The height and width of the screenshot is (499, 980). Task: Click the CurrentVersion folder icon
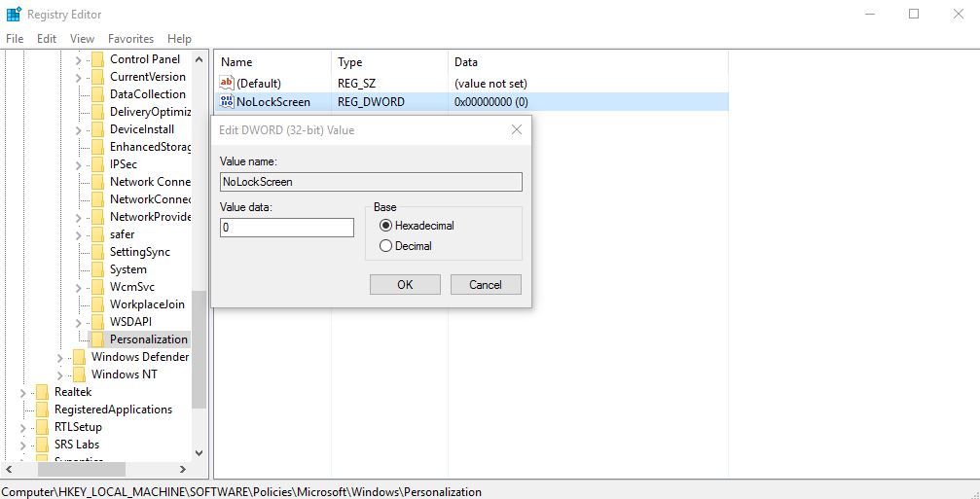coord(97,77)
